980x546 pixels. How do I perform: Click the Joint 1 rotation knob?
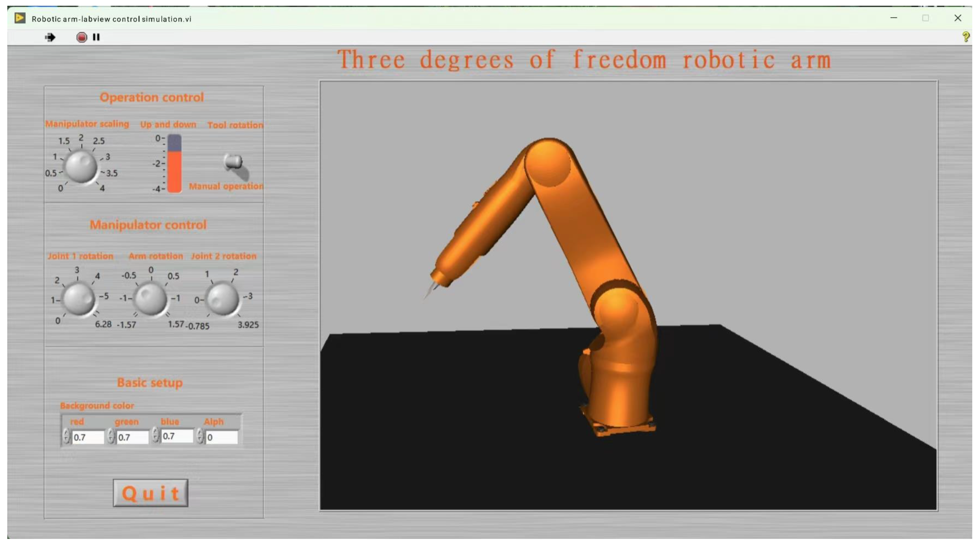78,299
